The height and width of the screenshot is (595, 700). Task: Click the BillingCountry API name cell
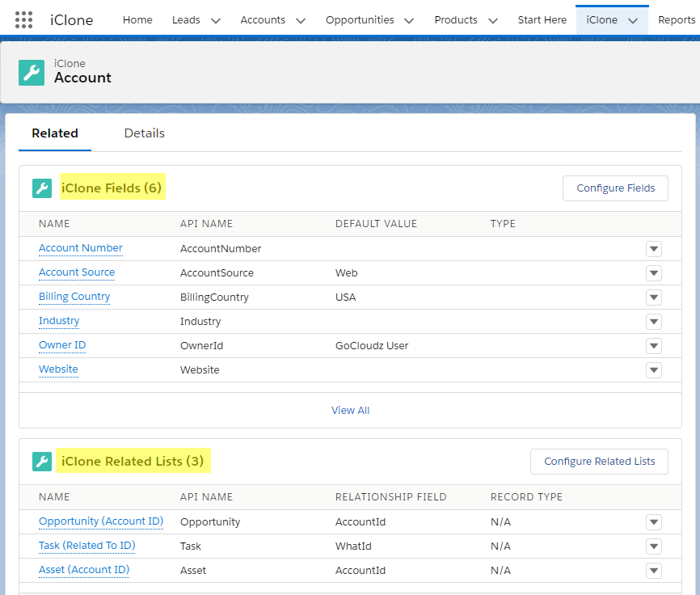click(214, 297)
